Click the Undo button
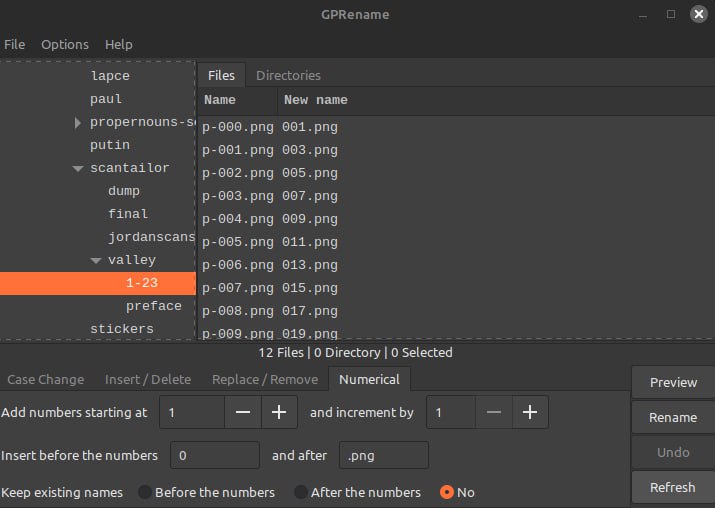 coord(673,452)
